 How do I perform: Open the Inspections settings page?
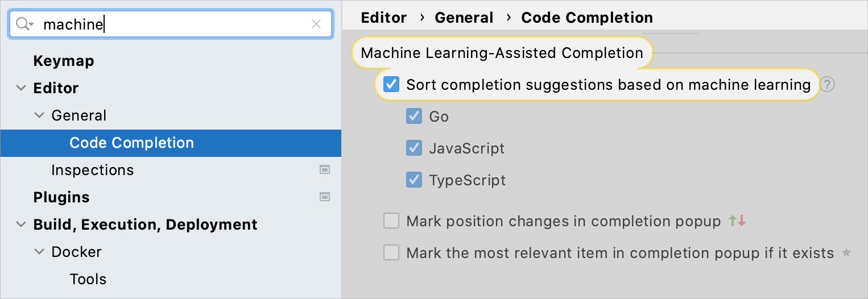[92, 170]
